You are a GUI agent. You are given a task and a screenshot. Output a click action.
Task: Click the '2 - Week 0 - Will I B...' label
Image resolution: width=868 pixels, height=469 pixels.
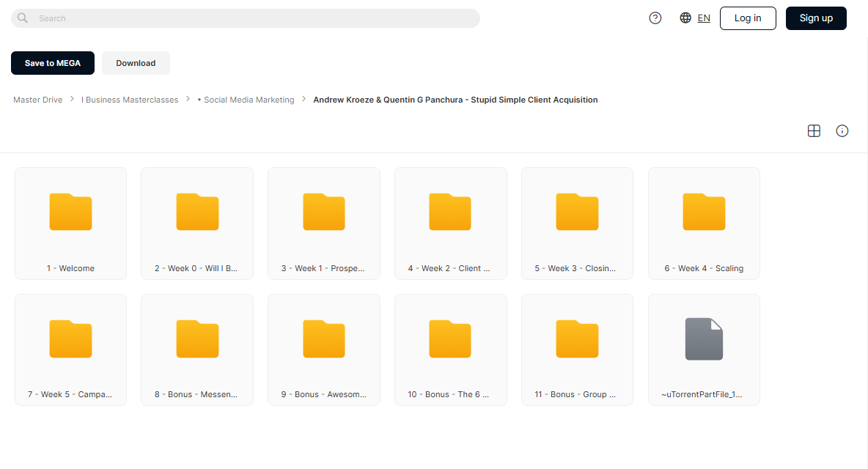point(196,268)
